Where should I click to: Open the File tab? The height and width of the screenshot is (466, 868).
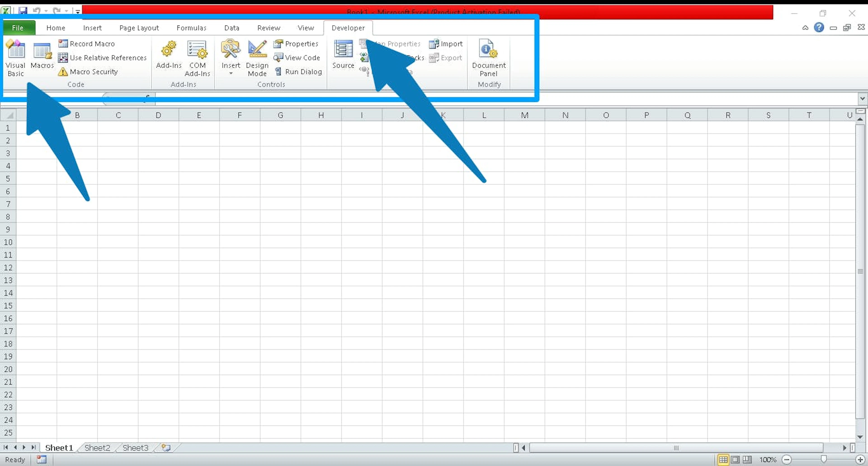pos(19,28)
